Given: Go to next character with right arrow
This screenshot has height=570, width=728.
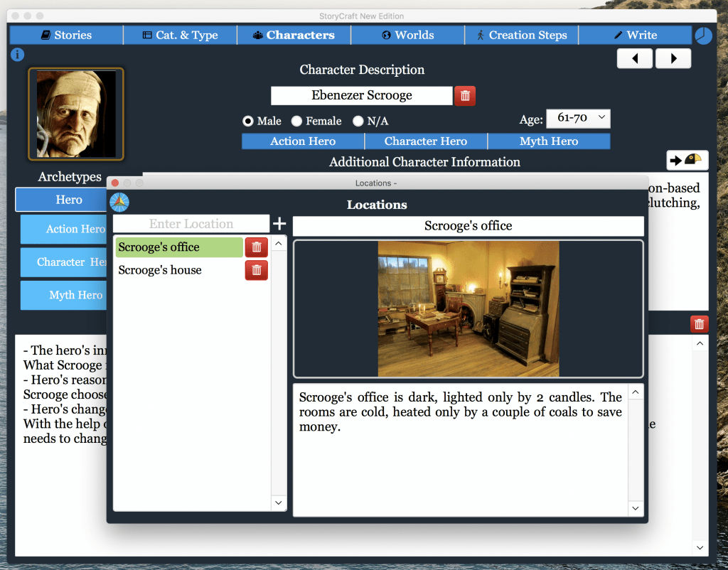Looking at the screenshot, I should [673, 58].
